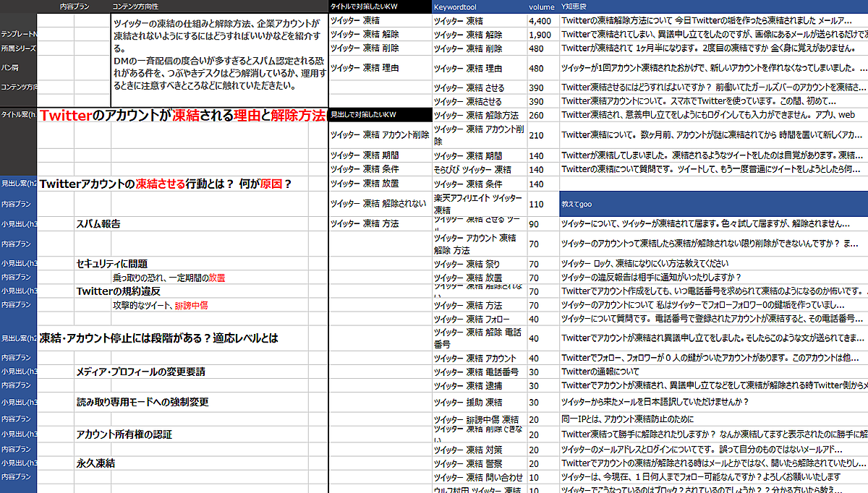
Task: Select the '所属シリーズ' row label
Action: (19, 48)
